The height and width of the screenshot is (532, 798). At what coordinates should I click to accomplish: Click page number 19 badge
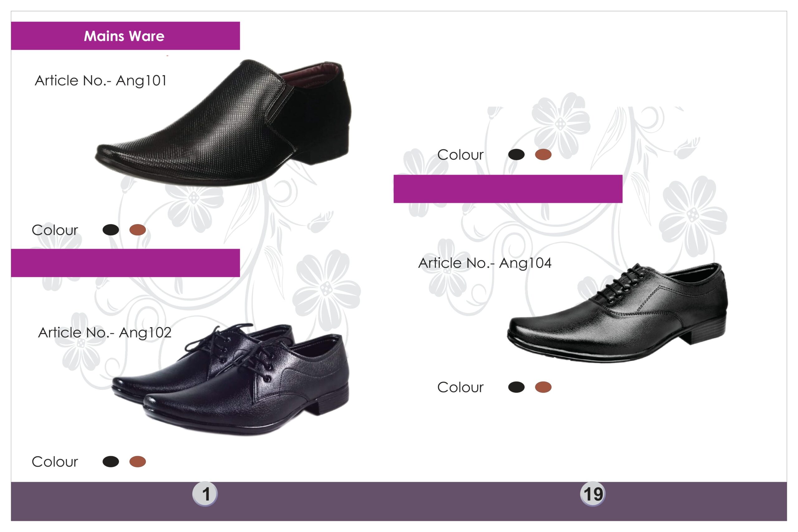tap(593, 494)
